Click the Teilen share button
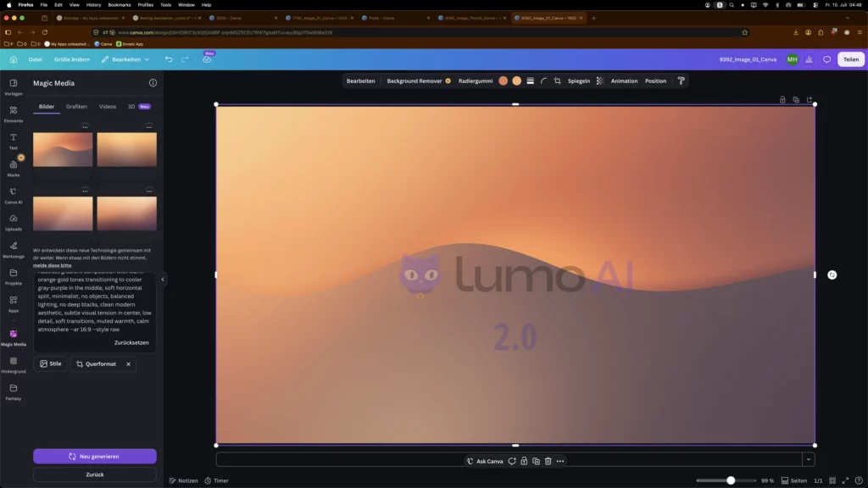Screen dimensions: 868x488 click(851, 59)
